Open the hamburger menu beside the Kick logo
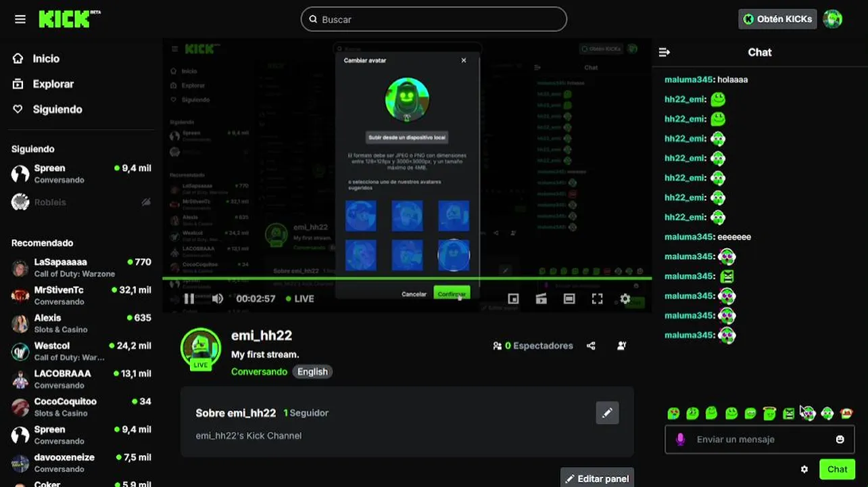Screen dimensions: 868x487 pos(20,19)
